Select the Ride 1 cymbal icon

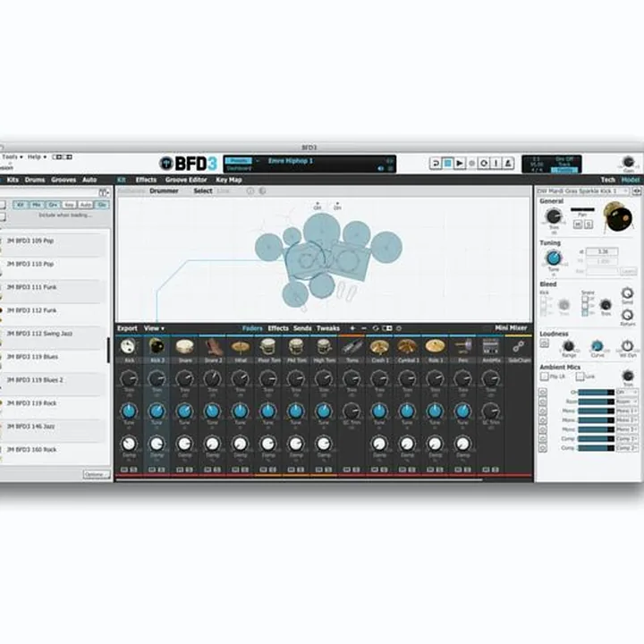point(435,347)
